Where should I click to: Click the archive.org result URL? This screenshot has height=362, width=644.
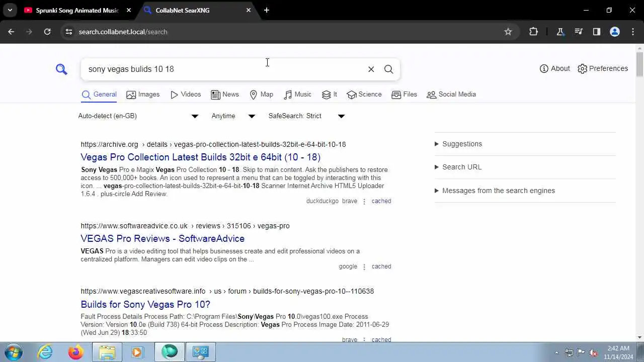coord(213,144)
